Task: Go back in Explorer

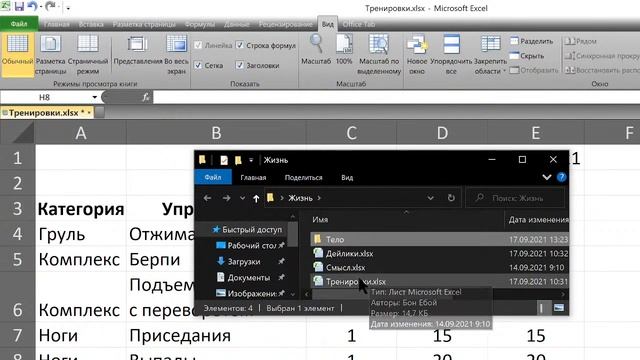Action: pyautogui.click(x=207, y=198)
